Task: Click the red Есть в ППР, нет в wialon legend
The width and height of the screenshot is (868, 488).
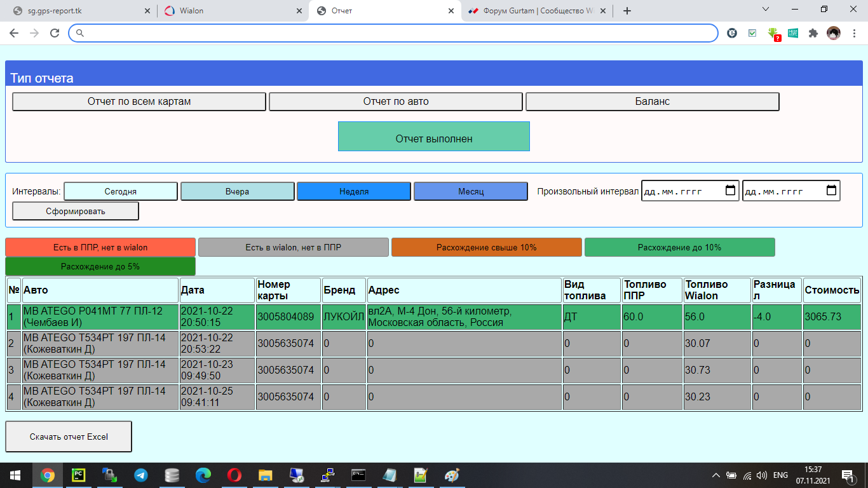Action: tap(100, 247)
